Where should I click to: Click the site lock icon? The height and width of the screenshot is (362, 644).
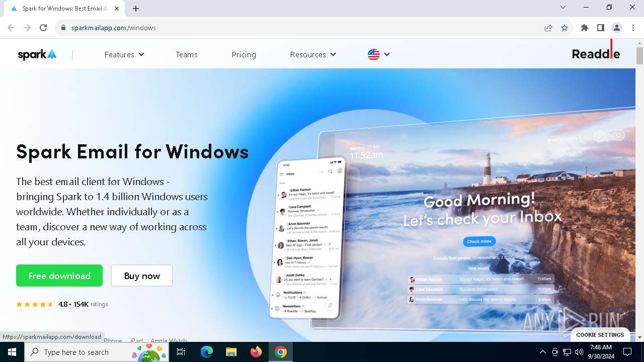[x=63, y=28]
